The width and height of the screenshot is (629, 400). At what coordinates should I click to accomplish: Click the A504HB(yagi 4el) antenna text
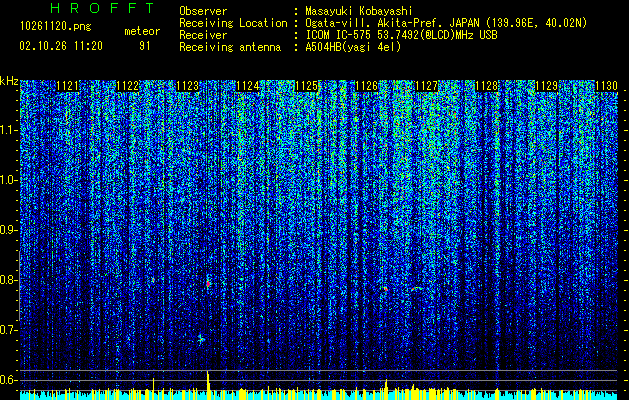pos(353,47)
